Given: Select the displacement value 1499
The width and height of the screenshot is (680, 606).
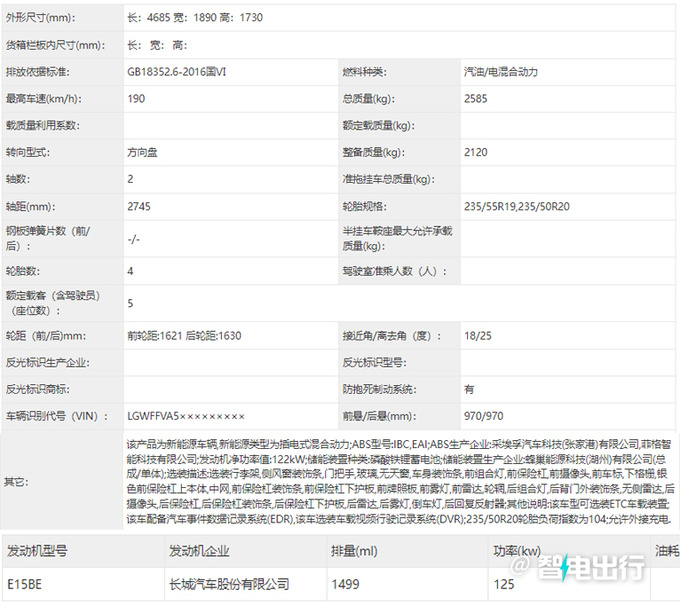Looking at the screenshot, I should [347, 583].
